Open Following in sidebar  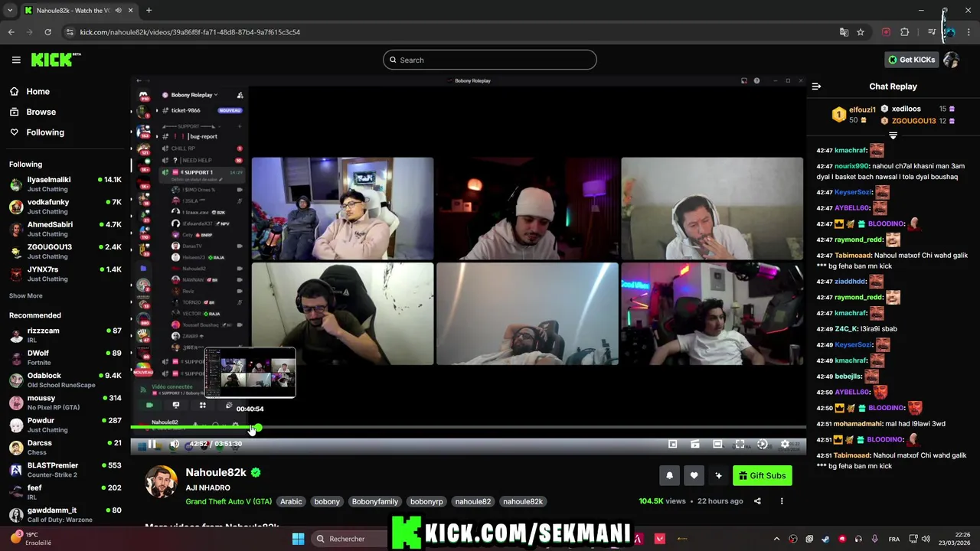click(x=45, y=132)
